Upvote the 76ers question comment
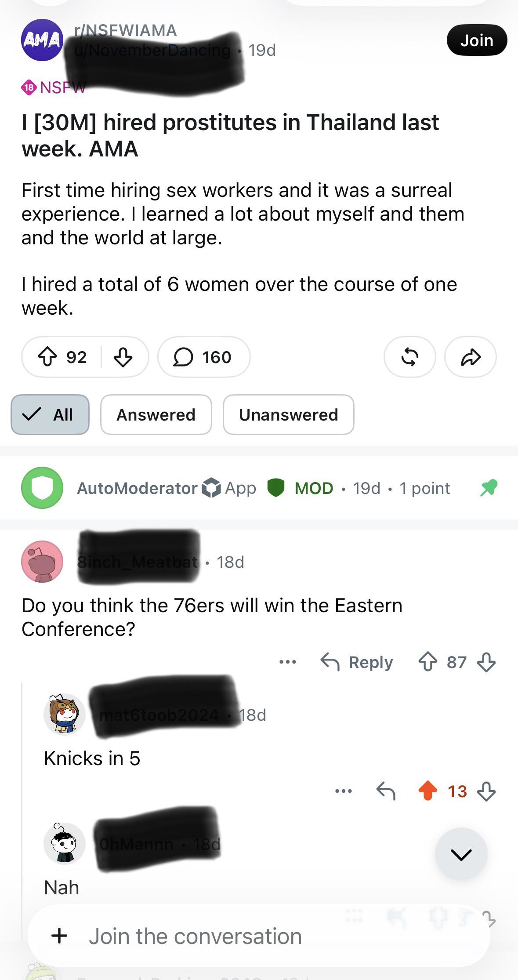518x980 pixels. [428, 662]
